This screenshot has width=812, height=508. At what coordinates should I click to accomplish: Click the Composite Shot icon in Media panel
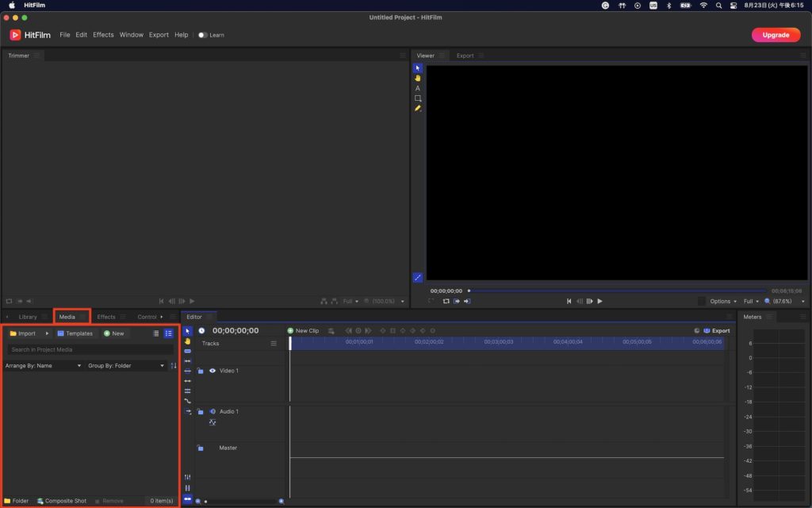(40, 501)
